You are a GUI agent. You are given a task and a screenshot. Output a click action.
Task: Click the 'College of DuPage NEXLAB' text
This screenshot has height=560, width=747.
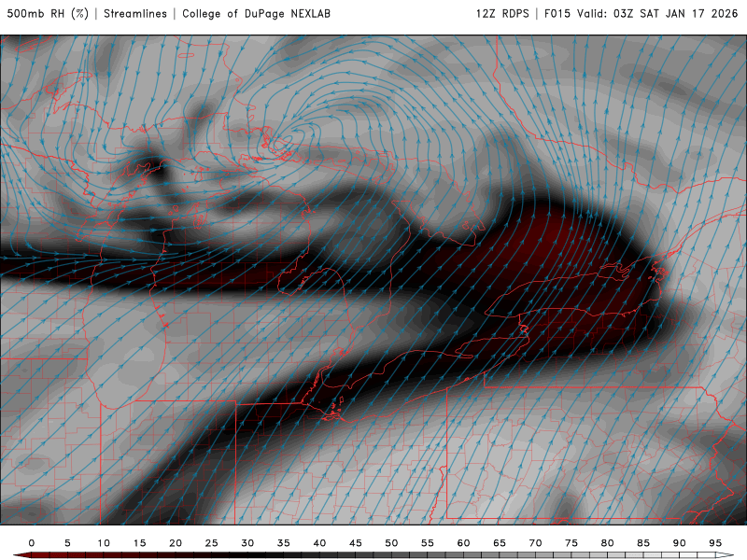point(256,14)
